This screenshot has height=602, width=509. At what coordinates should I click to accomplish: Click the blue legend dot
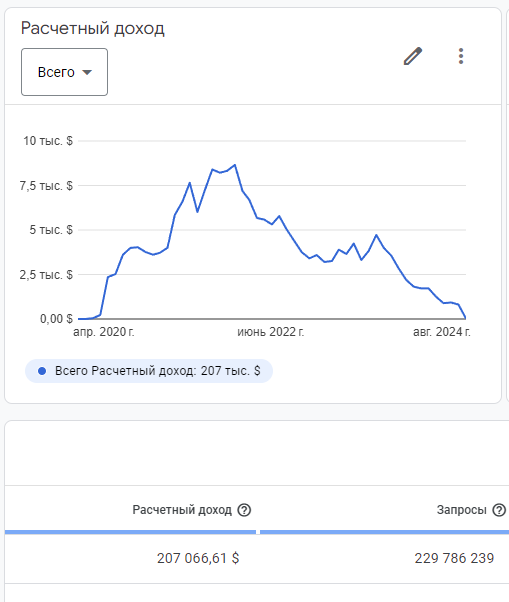42,371
